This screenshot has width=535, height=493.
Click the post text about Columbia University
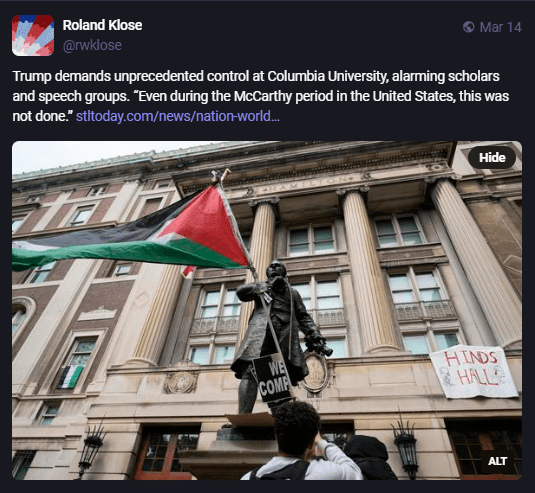pyautogui.click(x=261, y=96)
